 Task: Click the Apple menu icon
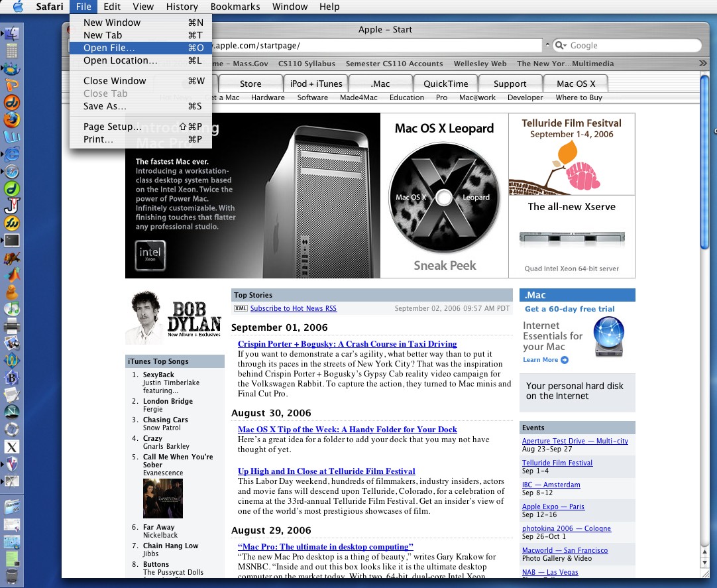pyautogui.click(x=18, y=7)
